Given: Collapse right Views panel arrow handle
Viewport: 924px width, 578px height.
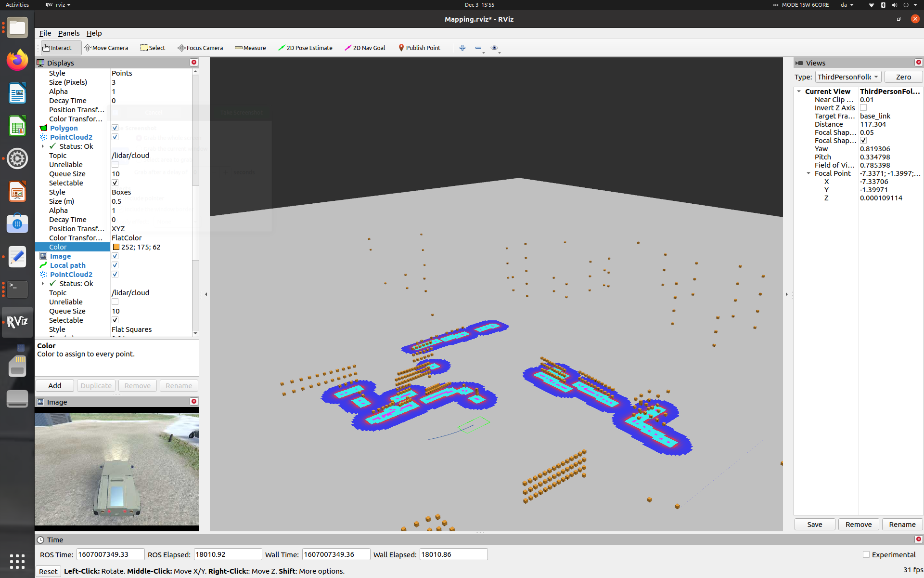Looking at the screenshot, I should (x=787, y=294).
